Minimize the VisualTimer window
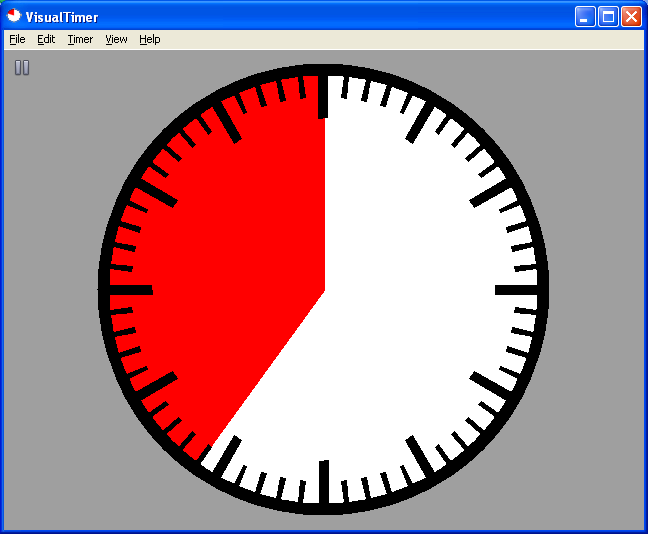This screenshot has width=648, height=534. pos(585,16)
